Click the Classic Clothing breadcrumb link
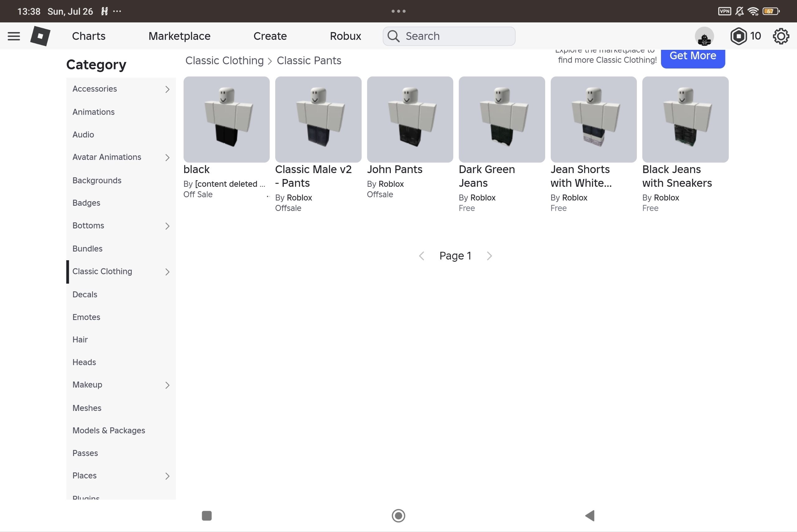The width and height of the screenshot is (797, 532). [224, 60]
